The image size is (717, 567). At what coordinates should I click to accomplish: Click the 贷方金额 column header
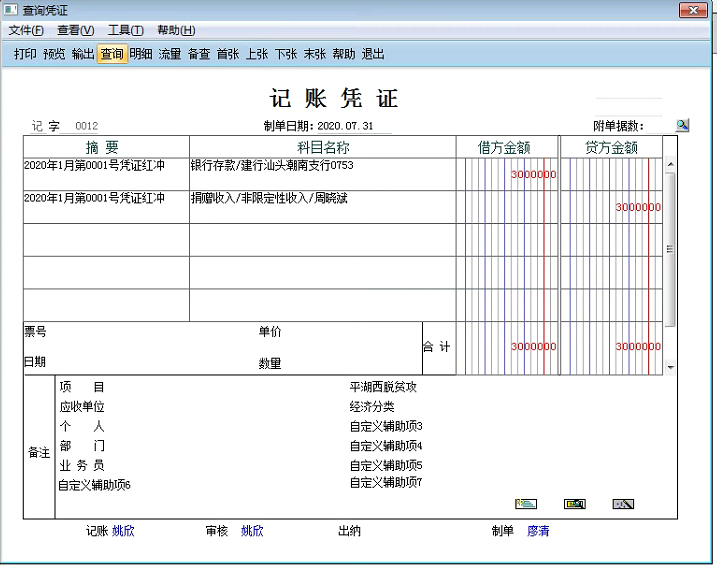611,147
